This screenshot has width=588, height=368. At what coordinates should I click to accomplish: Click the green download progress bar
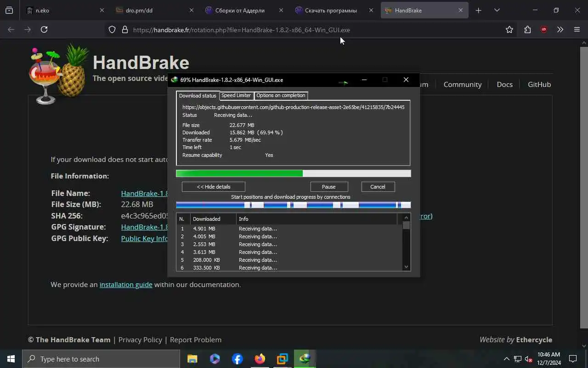pyautogui.click(x=293, y=173)
